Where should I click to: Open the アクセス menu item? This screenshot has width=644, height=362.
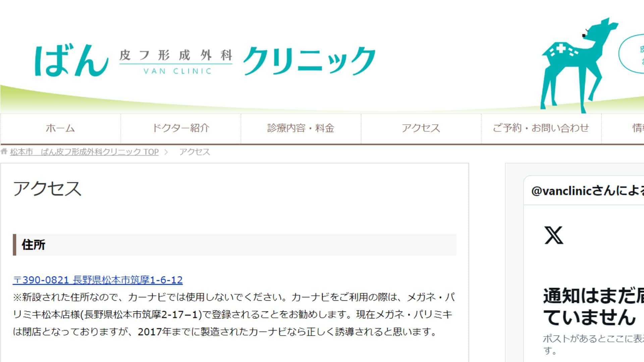click(421, 128)
